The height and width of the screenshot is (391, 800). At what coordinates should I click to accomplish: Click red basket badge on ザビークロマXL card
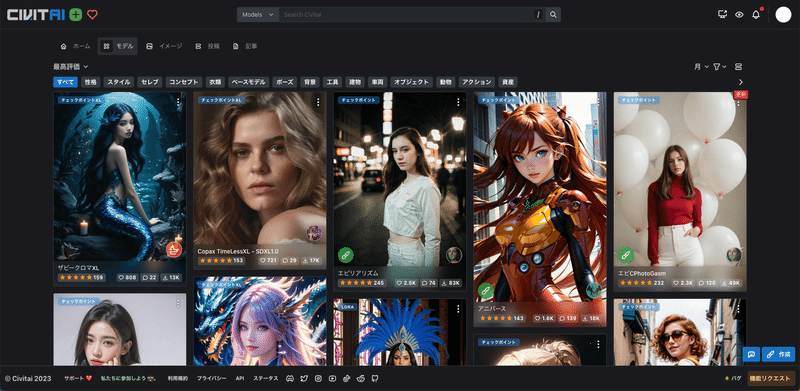[x=174, y=249]
